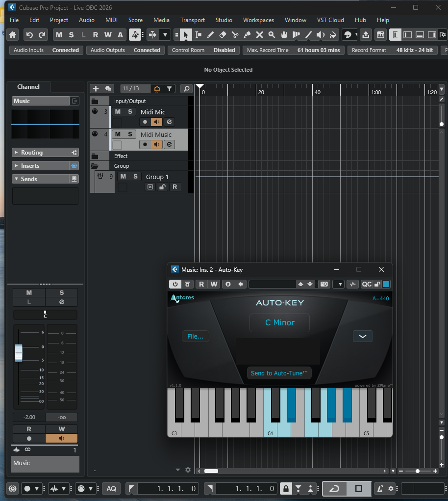Open the track filter funnel icon

(x=170, y=88)
